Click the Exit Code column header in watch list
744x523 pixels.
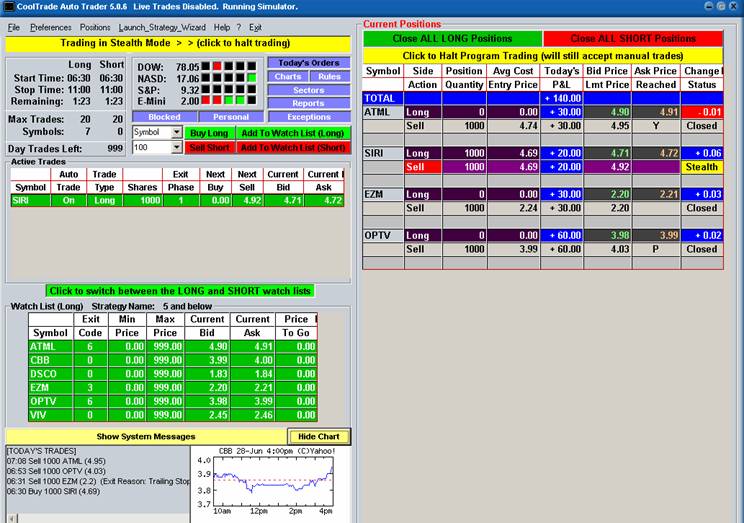[91, 326]
